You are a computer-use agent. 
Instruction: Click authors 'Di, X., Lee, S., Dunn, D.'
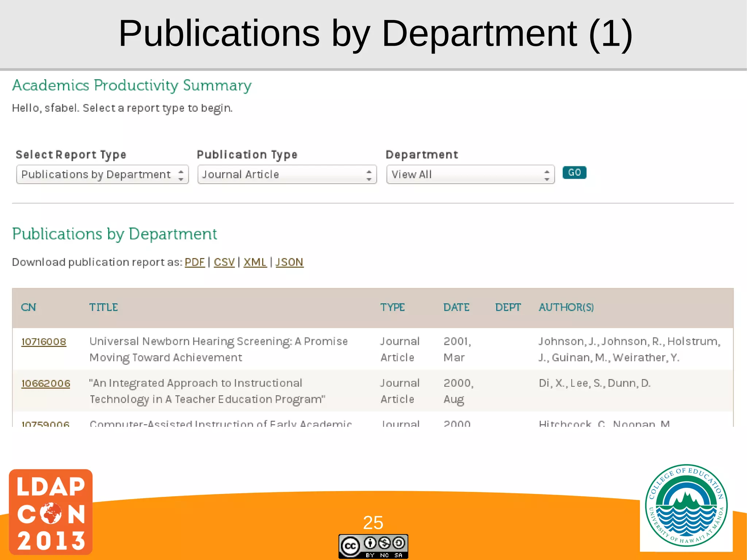point(595,383)
